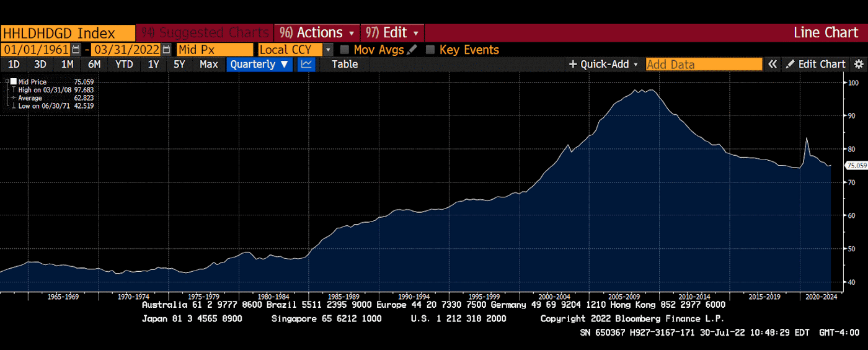Open the start date calendar picker
Image resolution: width=868 pixels, height=350 pixels.
[76, 50]
